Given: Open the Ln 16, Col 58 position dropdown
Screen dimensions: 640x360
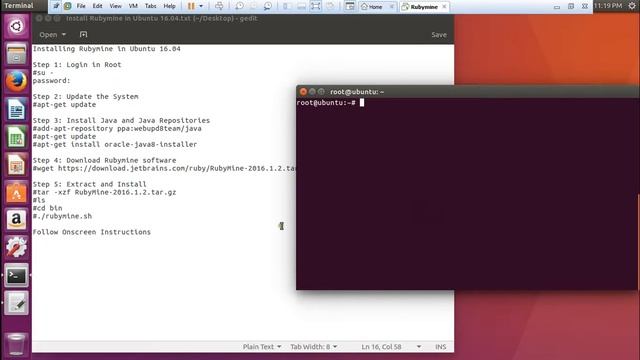Looking at the screenshot, I should pyautogui.click(x=391, y=347).
